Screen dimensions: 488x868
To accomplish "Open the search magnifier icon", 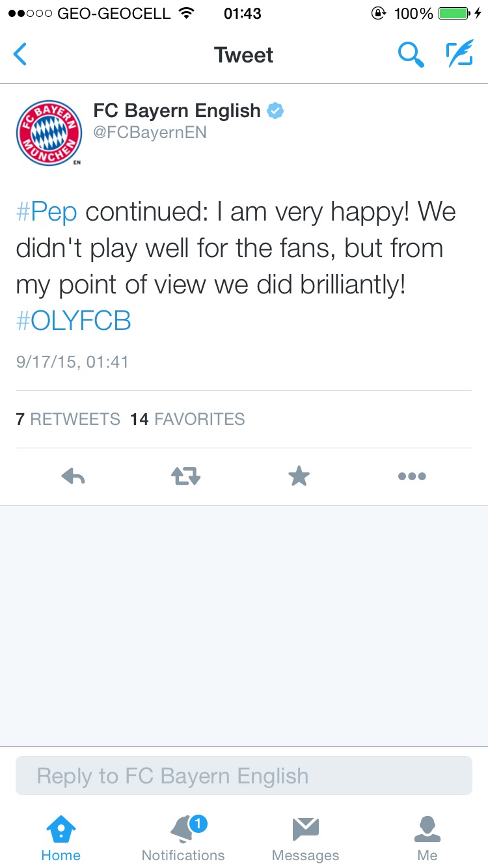I will pos(411,55).
